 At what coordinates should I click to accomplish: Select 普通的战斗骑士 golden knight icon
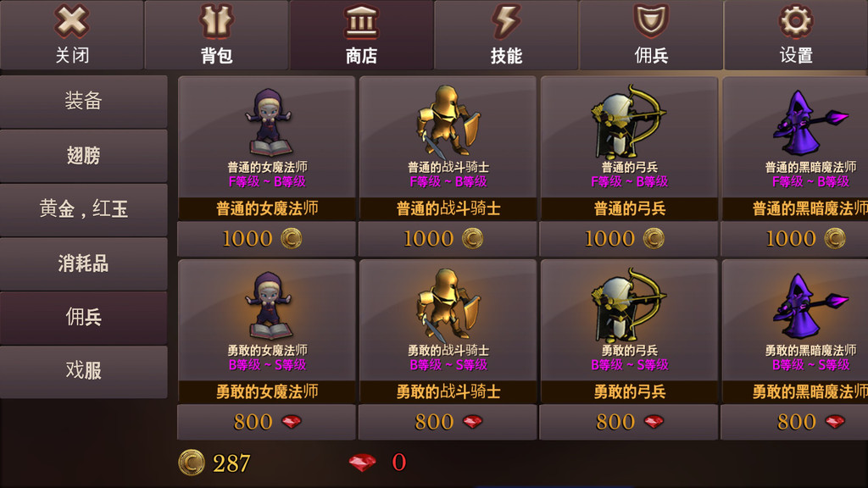click(x=449, y=121)
